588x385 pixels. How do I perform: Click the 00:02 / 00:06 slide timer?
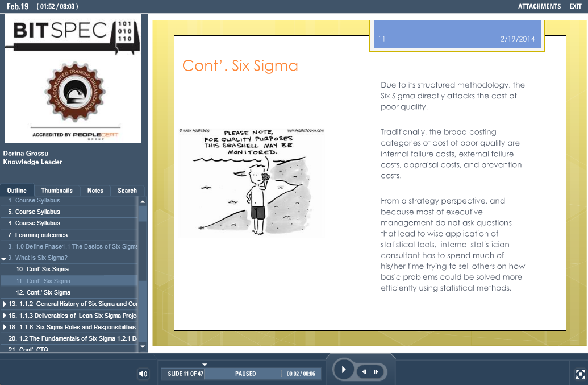[301, 374]
